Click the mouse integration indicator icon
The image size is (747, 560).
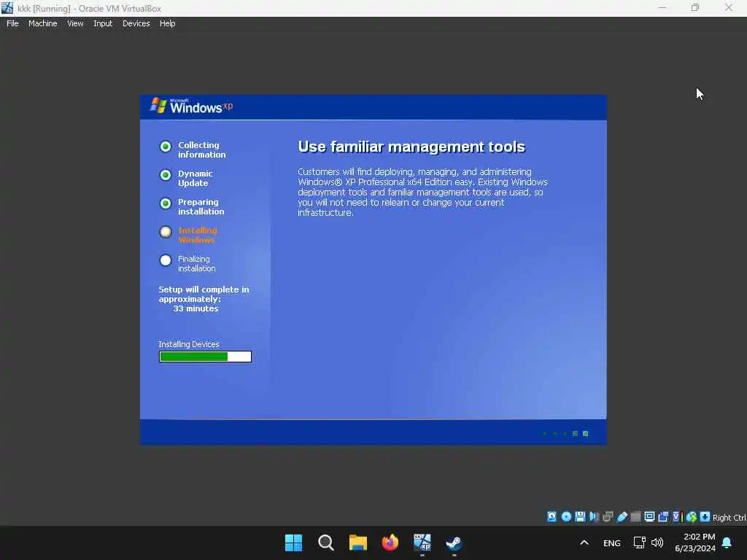[x=692, y=517]
